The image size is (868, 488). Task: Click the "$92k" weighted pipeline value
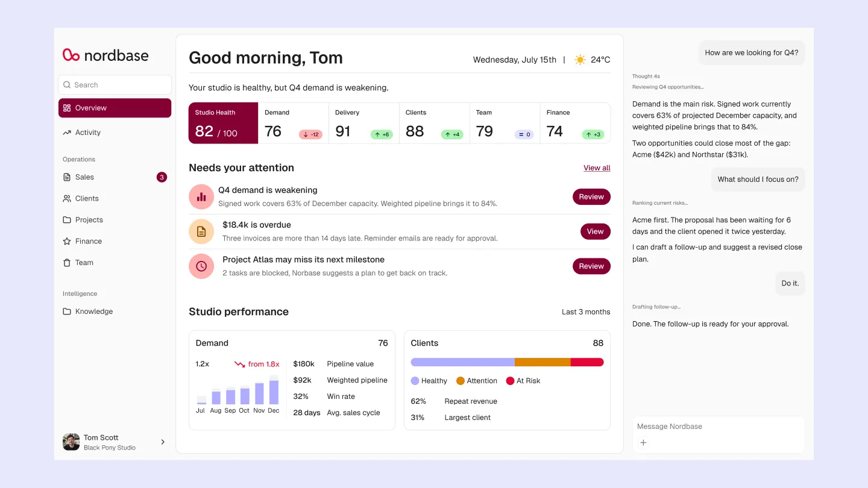303,380
